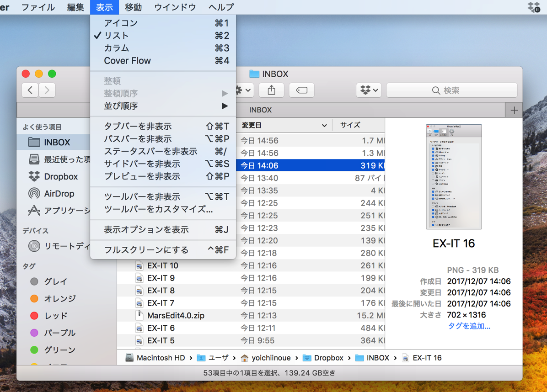Click the EX-IT 10 file icon
The image size is (547, 392).
click(139, 265)
